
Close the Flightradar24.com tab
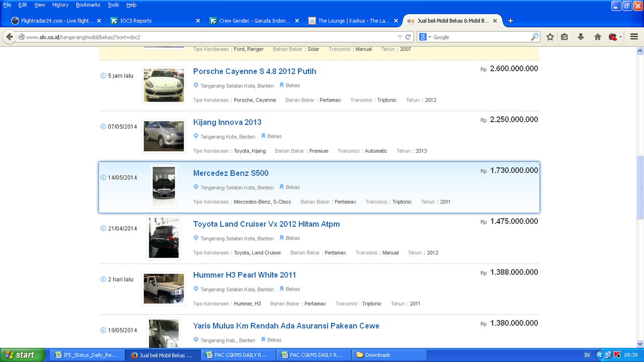coord(99,21)
